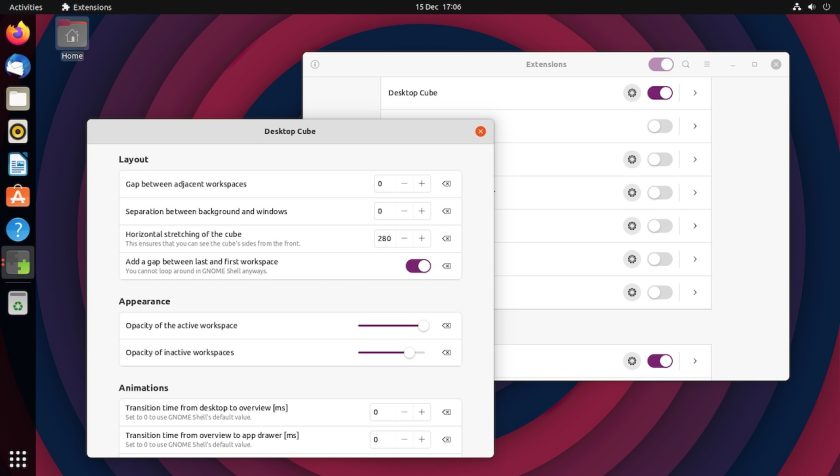
Task: Reset Opacity of inactive workspaces
Action: (446, 352)
